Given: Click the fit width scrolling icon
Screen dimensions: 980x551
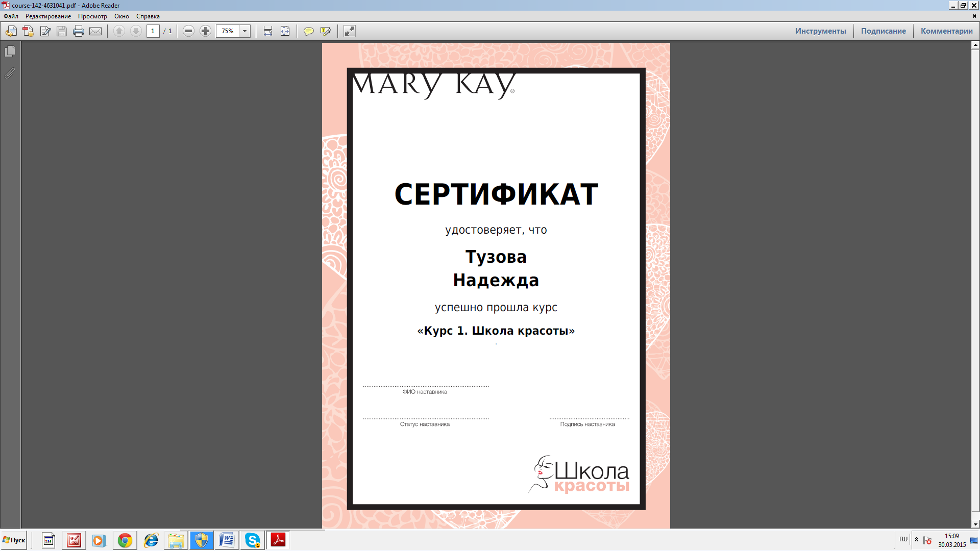Looking at the screenshot, I should 268,31.
